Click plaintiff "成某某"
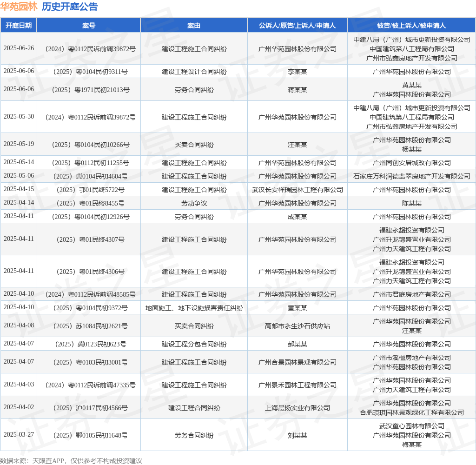This screenshot has width=476, height=465. click(x=297, y=217)
